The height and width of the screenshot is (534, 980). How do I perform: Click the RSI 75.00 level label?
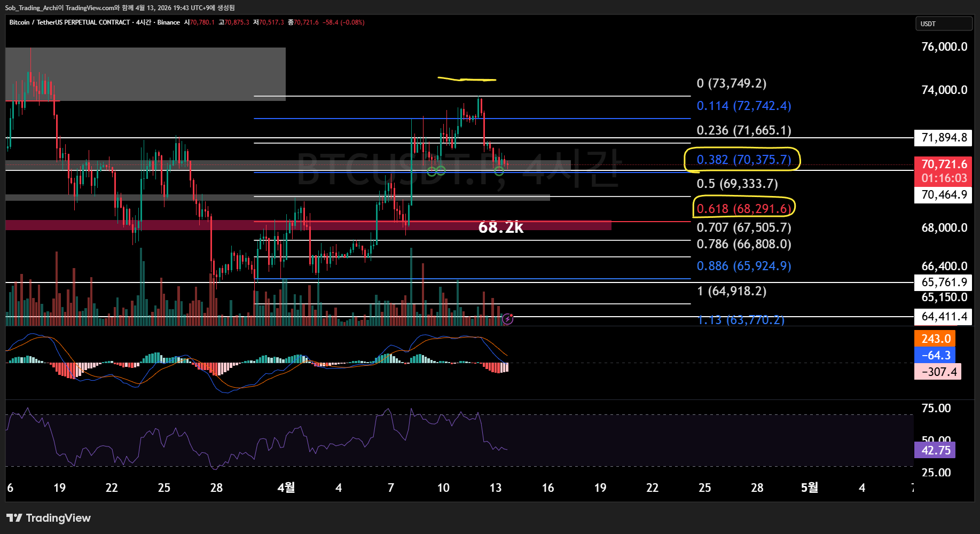(x=936, y=409)
